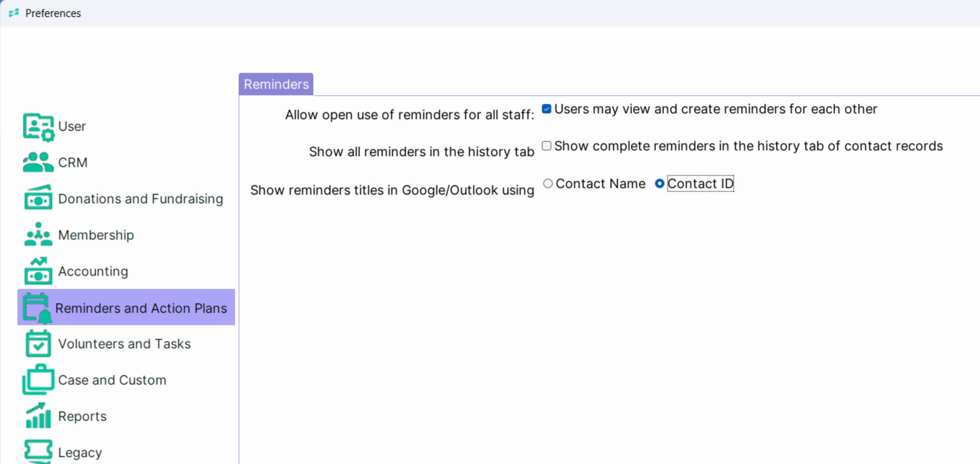Click 'Show reminders titles in Google/Outlook using' text
The image size is (980, 464).
pyautogui.click(x=392, y=190)
